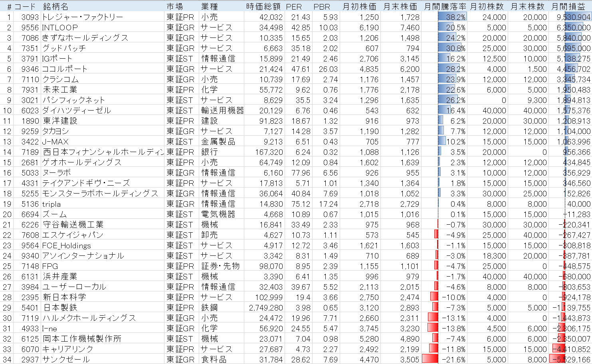Select the PBR value 26.03
The height and width of the screenshot is (364, 592).
coord(326,69)
